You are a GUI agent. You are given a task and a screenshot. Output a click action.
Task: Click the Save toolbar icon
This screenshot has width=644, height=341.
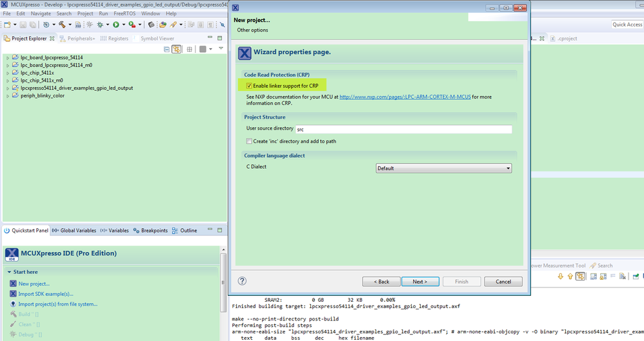(23, 24)
